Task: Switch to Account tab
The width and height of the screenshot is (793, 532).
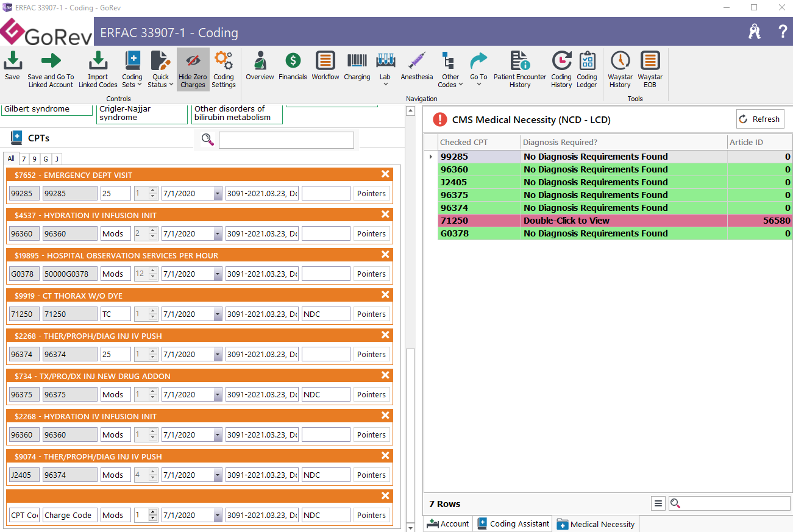Action: 448,523
